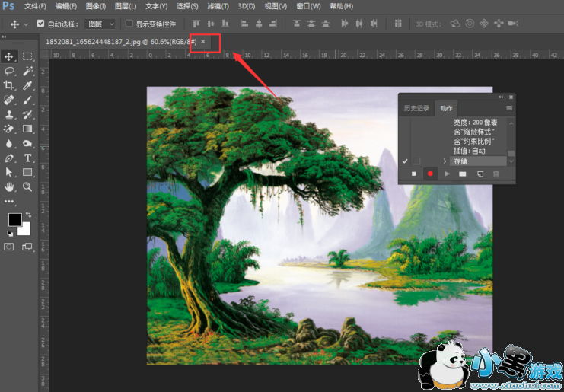Viewport: 564px width, 392px height.
Task: Switch to the 动作 tab
Action: [x=446, y=108]
